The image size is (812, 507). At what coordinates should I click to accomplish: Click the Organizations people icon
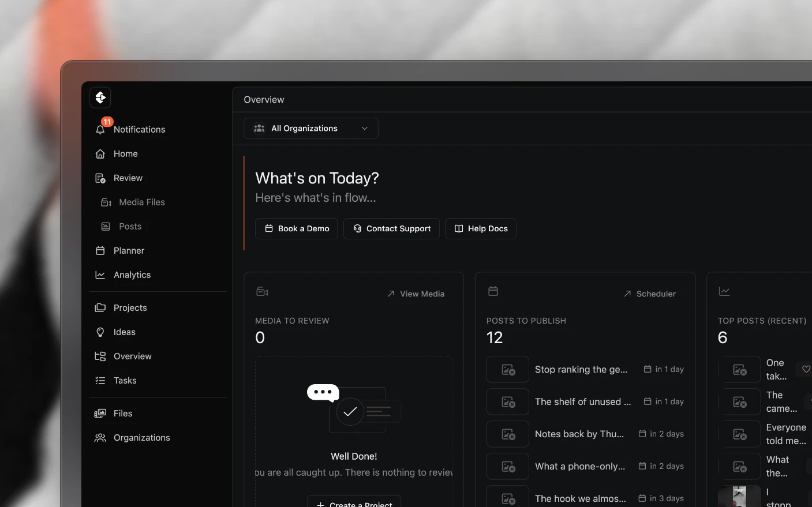click(x=100, y=438)
